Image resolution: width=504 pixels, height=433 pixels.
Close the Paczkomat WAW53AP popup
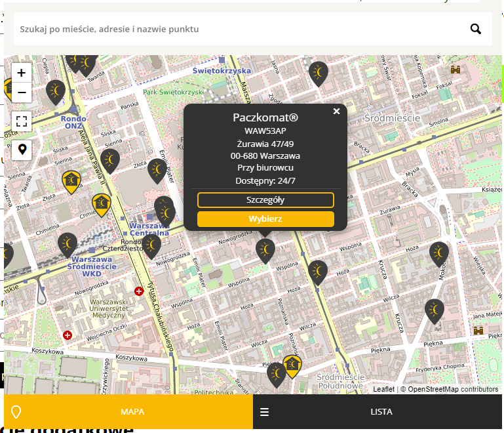(336, 112)
